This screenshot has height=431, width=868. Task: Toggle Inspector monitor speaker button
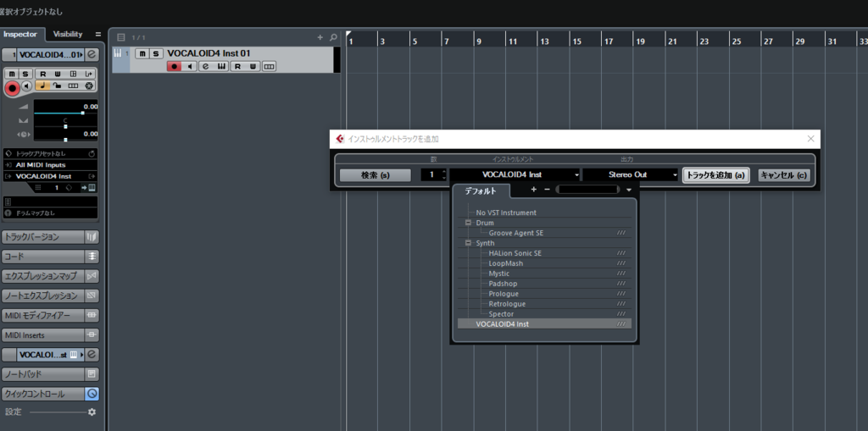(26, 86)
